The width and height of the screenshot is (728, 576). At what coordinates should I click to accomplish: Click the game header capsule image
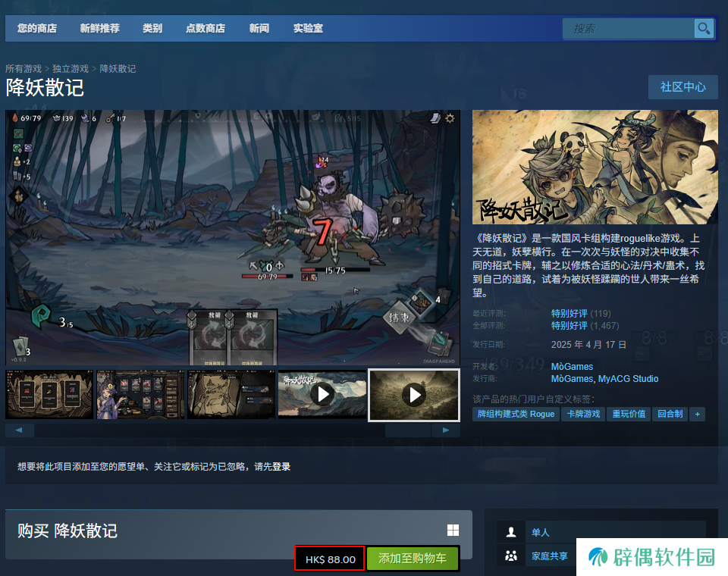tap(595, 167)
